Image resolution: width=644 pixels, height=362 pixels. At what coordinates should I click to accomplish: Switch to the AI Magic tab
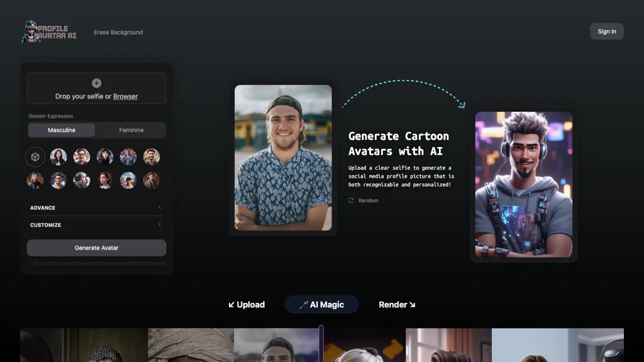click(x=321, y=305)
